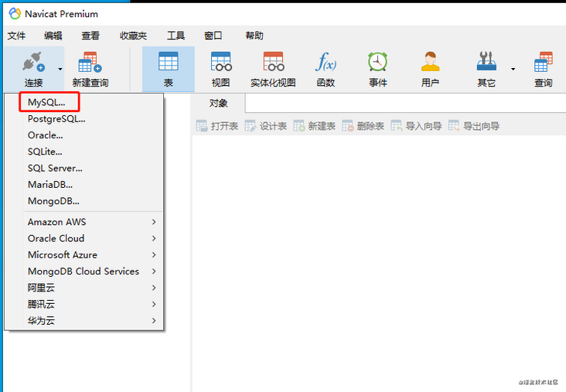Expand the 阿里云 submenu arrow
566x392 pixels.
[x=154, y=288]
